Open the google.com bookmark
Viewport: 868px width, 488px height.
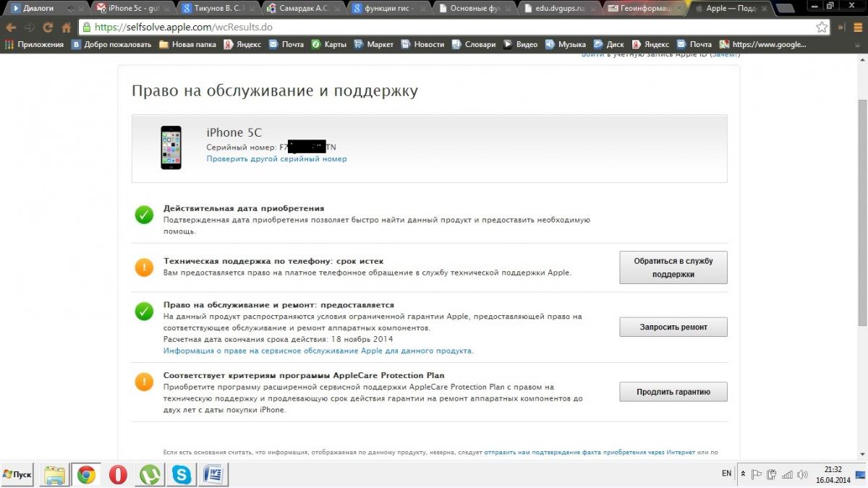click(x=763, y=44)
